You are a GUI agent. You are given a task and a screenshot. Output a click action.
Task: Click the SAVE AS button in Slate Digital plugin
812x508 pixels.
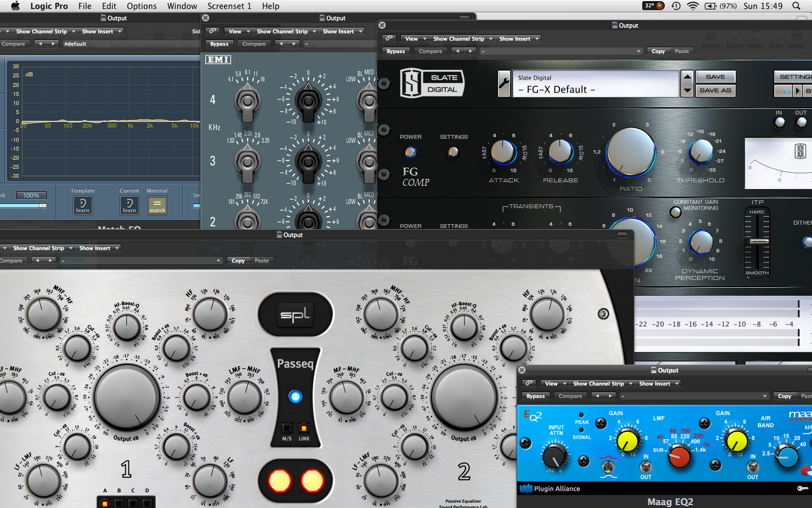[x=715, y=90]
